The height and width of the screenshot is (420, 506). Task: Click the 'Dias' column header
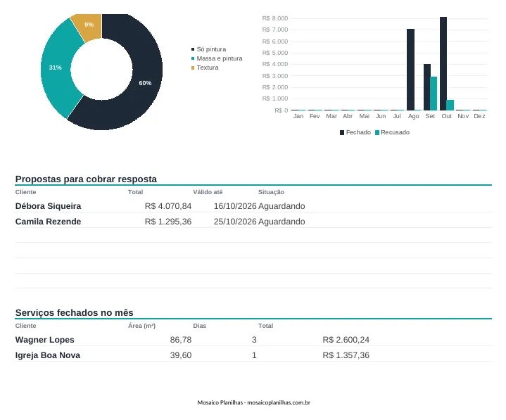click(x=199, y=326)
